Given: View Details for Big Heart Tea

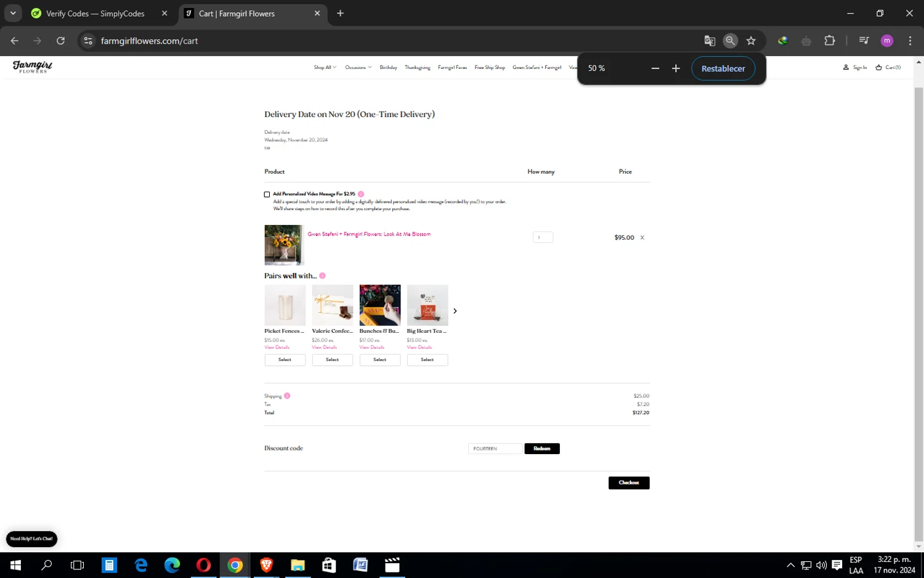Looking at the screenshot, I should pyautogui.click(x=419, y=348).
